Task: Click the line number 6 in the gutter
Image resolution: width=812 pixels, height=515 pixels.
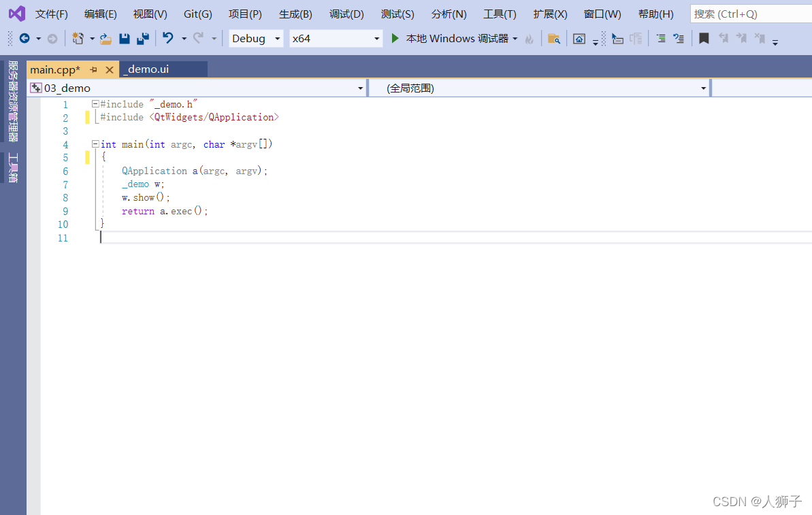Action: pos(65,171)
